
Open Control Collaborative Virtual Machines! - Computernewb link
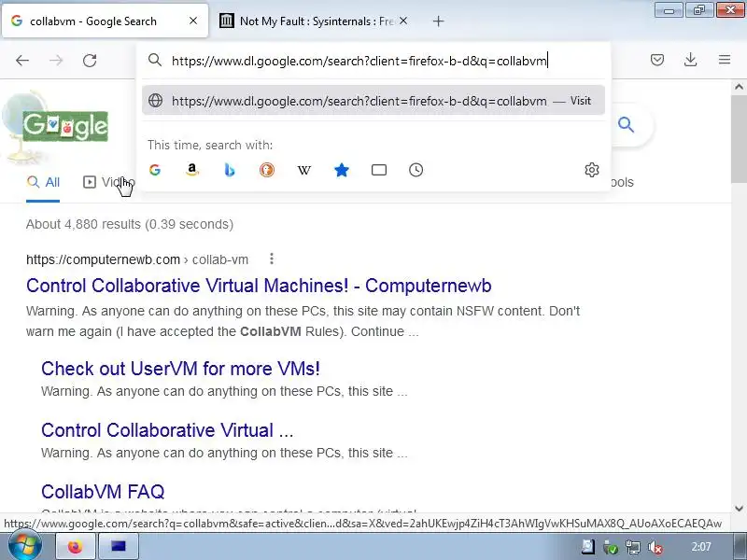pos(259,286)
